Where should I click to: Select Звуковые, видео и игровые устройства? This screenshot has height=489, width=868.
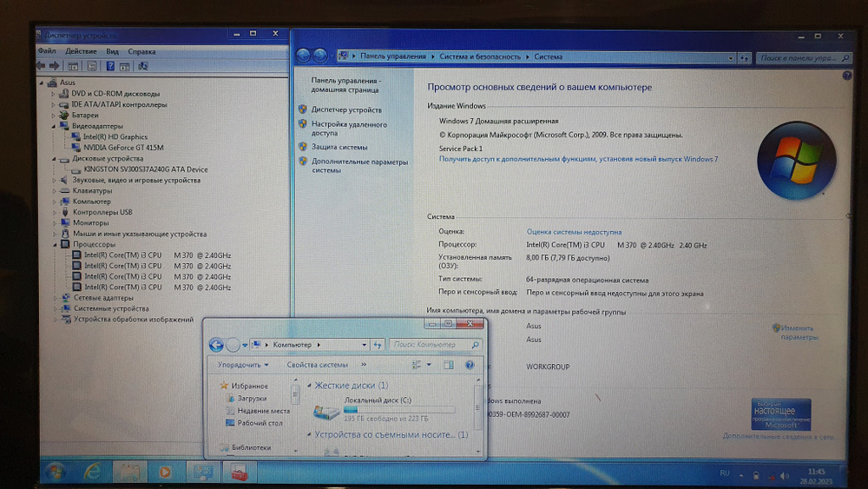point(136,180)
